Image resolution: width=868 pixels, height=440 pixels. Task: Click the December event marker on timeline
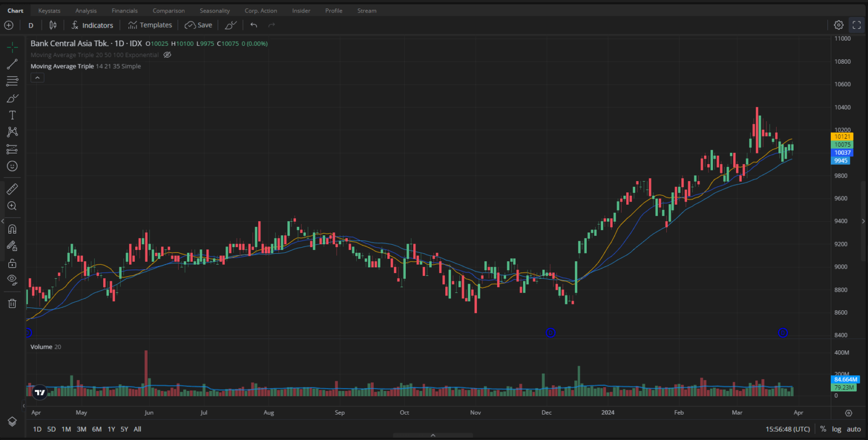tap(551, 333)
